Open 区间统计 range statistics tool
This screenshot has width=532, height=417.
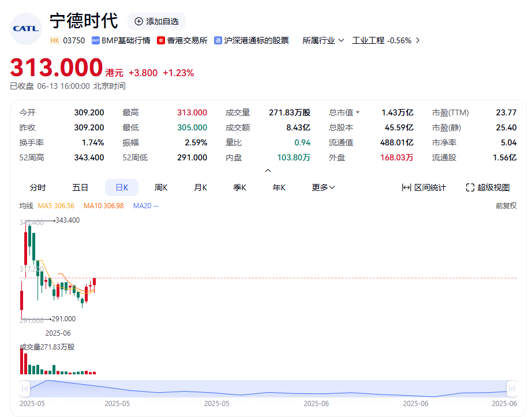click(x=424, y=187)
